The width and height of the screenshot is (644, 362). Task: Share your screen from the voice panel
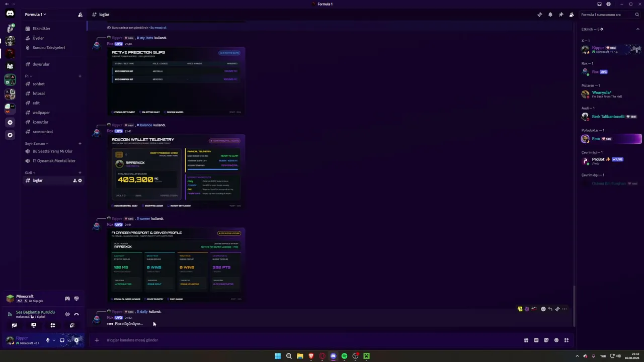click(x=34, y=325)
